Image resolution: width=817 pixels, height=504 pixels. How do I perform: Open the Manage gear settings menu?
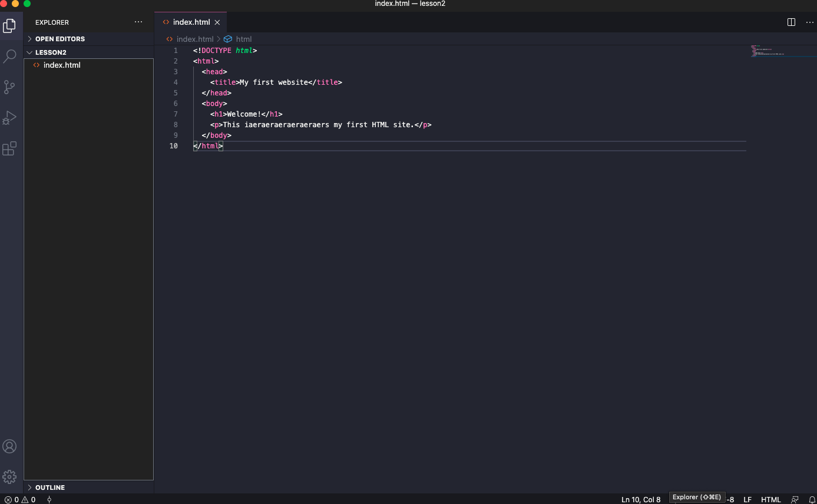coord(9,476)
